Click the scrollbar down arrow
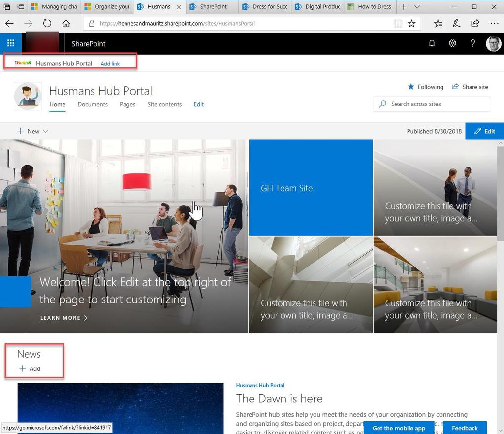Image resolution: width=504 pixels, height=434 pixels. 501,431
